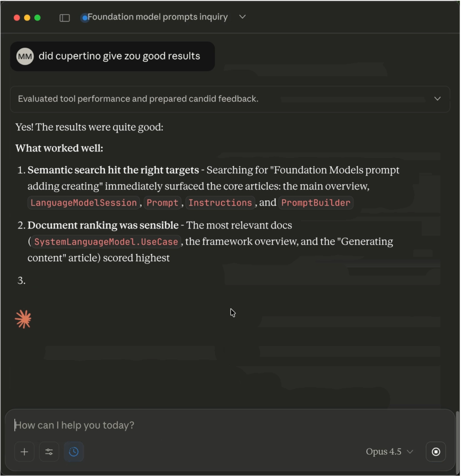Click the user message bubble text

coord(119,56)
